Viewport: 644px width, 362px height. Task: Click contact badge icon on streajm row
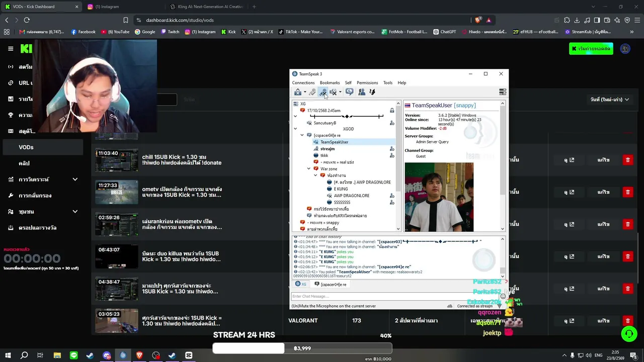point(392,149)
